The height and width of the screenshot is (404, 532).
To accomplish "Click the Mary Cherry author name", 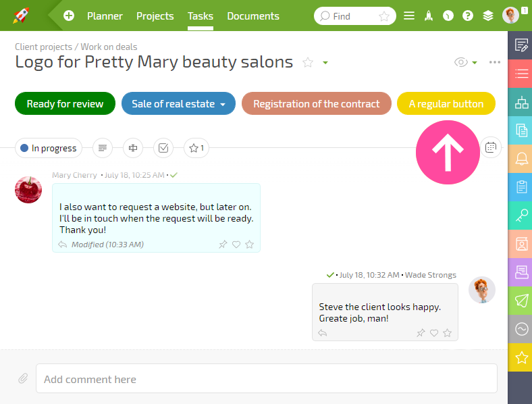I will tap(74, 175).
